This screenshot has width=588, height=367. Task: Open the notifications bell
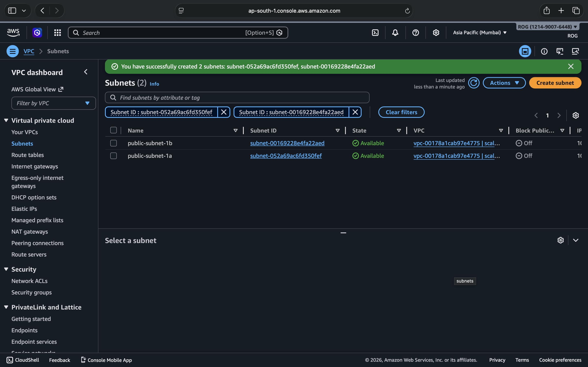coord(395,33)
